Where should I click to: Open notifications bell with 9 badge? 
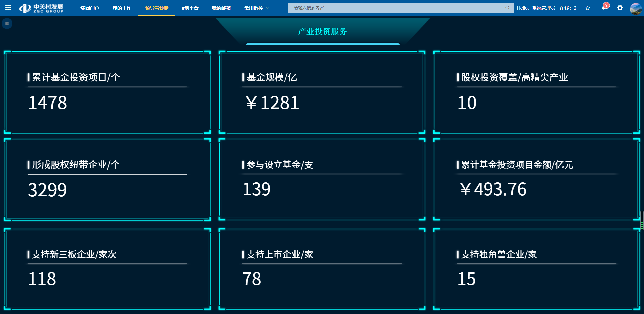click(604, 8)
